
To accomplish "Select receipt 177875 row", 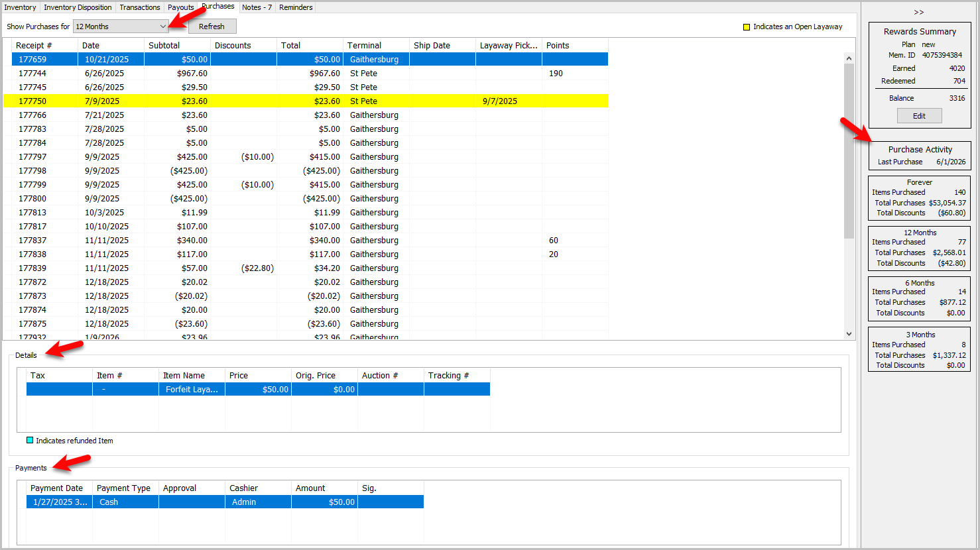I will (310, 323).
